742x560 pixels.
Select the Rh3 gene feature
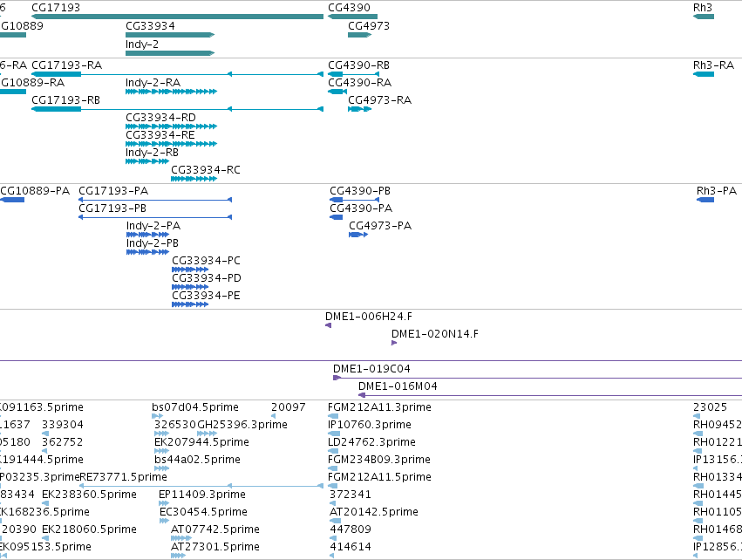tap(704, 17)
